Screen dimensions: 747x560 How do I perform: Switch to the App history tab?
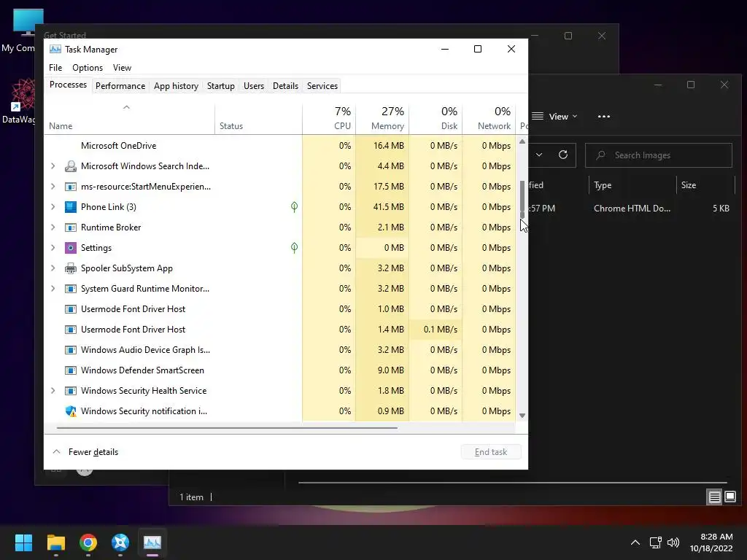[x=176, y=86]
